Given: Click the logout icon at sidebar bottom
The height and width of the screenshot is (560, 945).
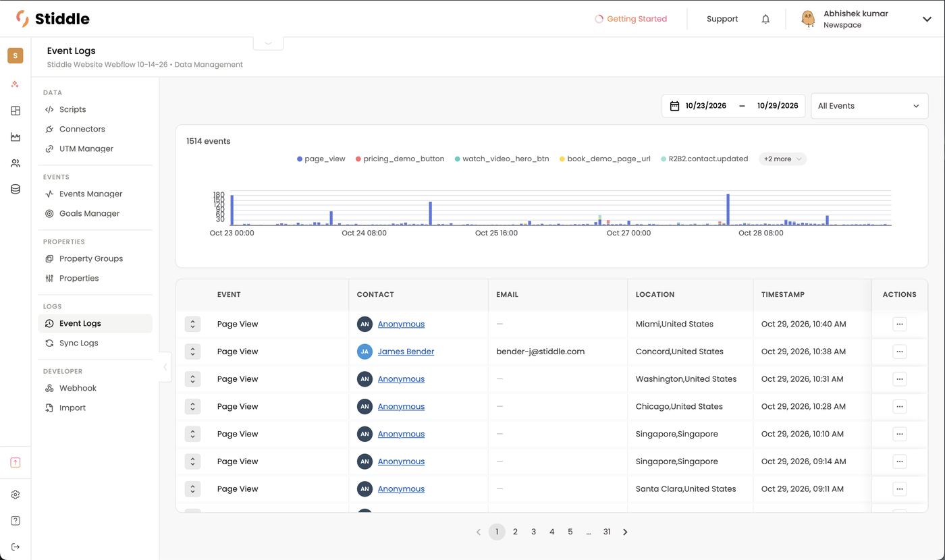Looking at the screenshot, I should pyautogui.click(x=16, y=547).
